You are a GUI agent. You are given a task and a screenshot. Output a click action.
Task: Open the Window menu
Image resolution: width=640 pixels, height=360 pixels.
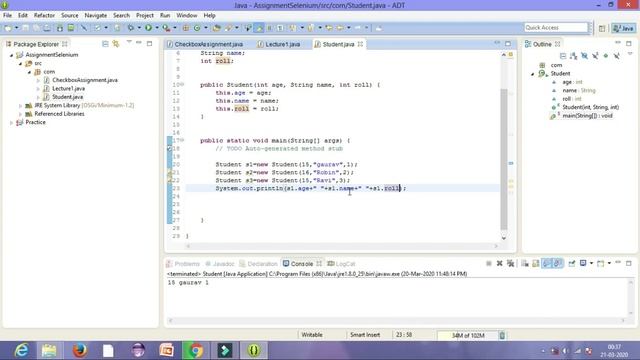click(187, 15)
